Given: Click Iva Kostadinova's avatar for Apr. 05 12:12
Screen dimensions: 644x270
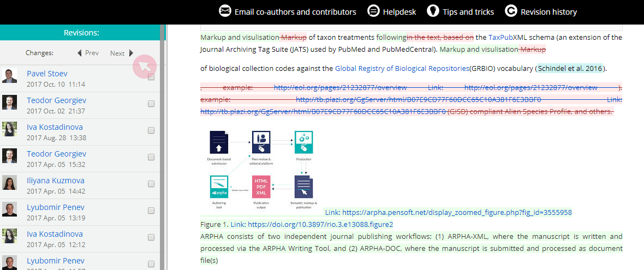Looking at the screenshot, I should point(9,236).
